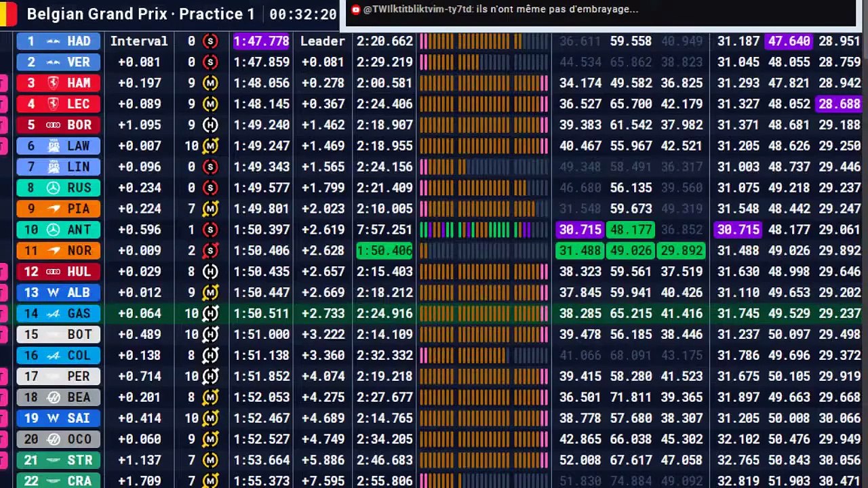Click the Ferrari logo on the LEC badge
The image size is (868, 488).
point(52,104)
